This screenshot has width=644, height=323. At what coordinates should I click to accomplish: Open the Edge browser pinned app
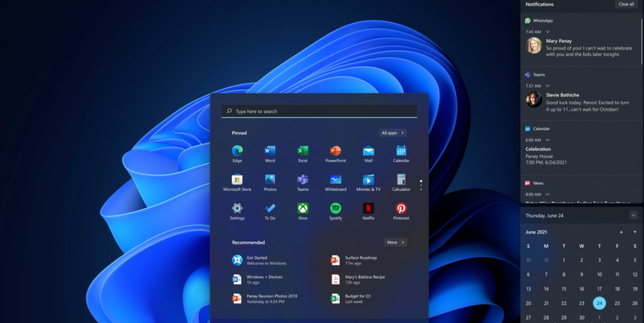coord(237,151)
